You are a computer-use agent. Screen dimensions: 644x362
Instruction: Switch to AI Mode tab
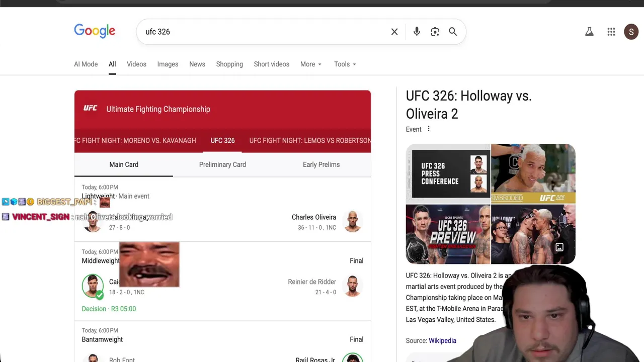(x=86, y=64)
